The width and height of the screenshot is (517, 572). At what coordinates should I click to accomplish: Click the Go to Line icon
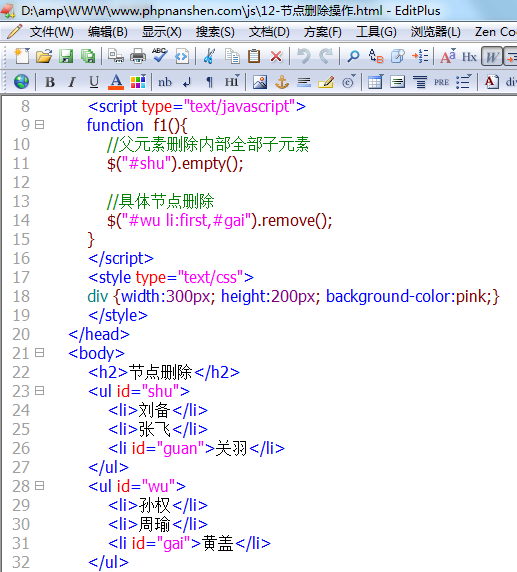tap(420, 57)
